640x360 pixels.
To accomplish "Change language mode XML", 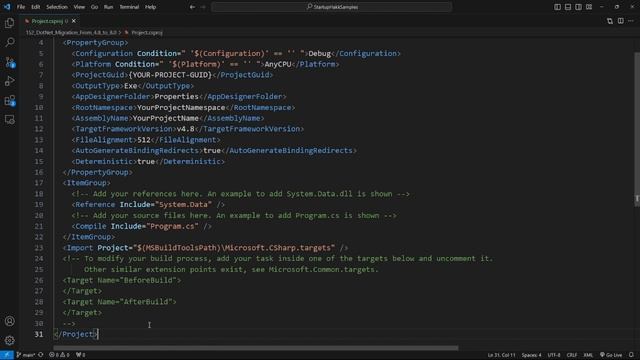I will 588,355.
